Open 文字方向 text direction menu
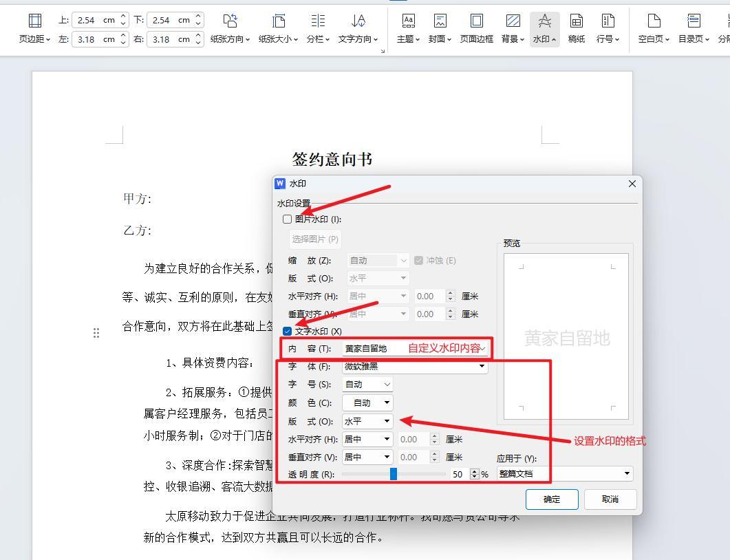This screenshot has height=560, width=730. pos(358,28)
